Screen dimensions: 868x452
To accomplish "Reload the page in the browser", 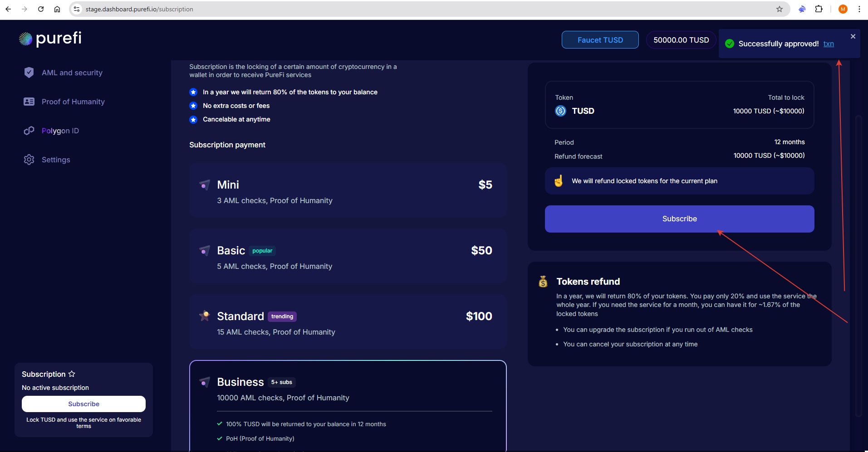I will 41,9.
